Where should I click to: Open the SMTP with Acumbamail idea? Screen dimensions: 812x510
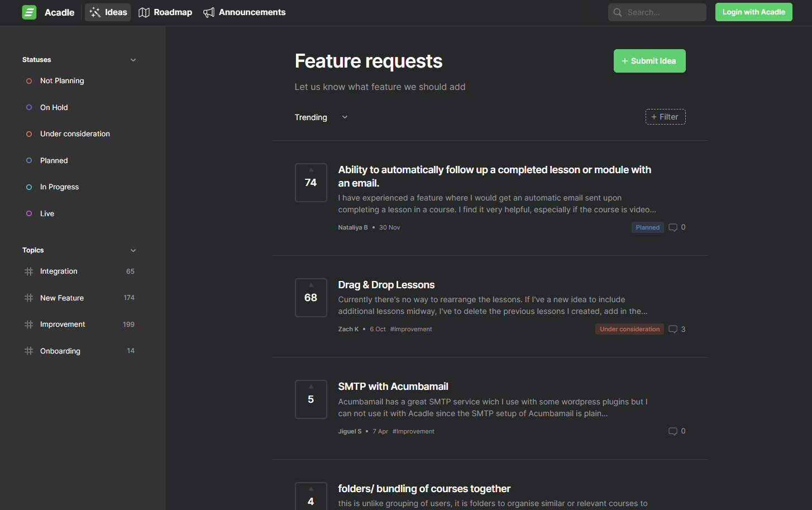click(393, 387)
